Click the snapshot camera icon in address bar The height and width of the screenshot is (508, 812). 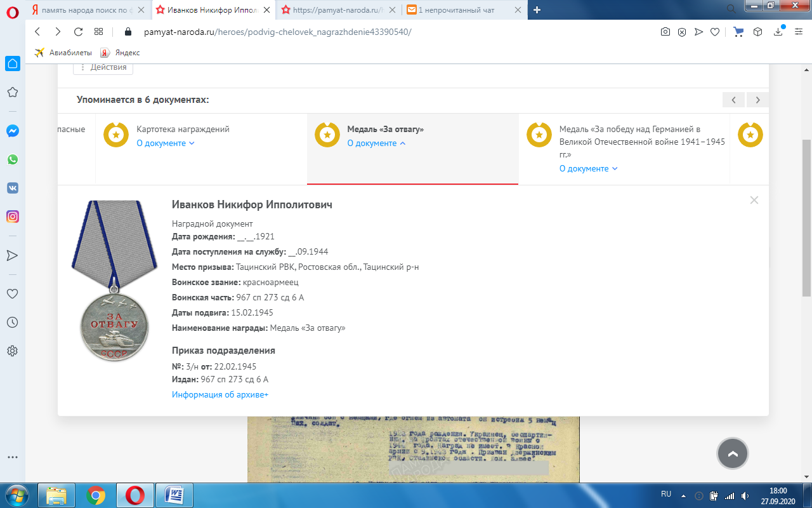[x=665, y=32]
